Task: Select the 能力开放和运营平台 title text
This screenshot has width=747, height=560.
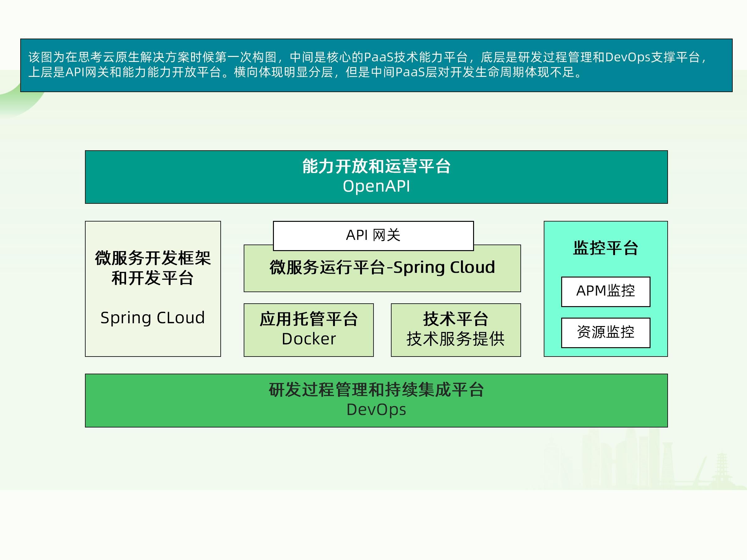Action: coord(376,166)
